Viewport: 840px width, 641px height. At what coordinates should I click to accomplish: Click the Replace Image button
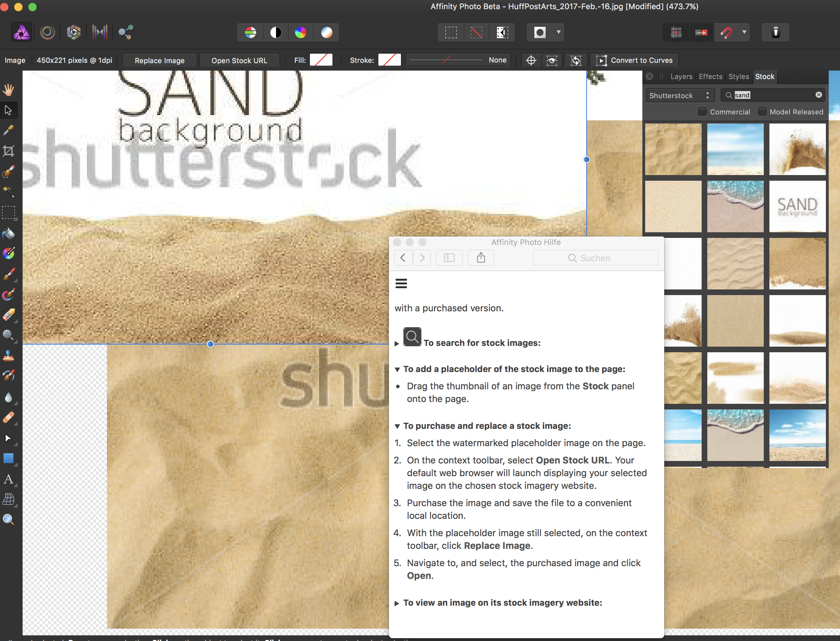click(x=160, y=60)
